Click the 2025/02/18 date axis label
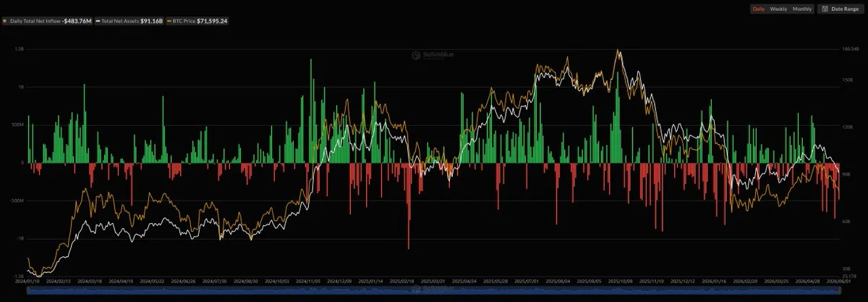Viewport: 868px width, 302px height. click(404, 280)
